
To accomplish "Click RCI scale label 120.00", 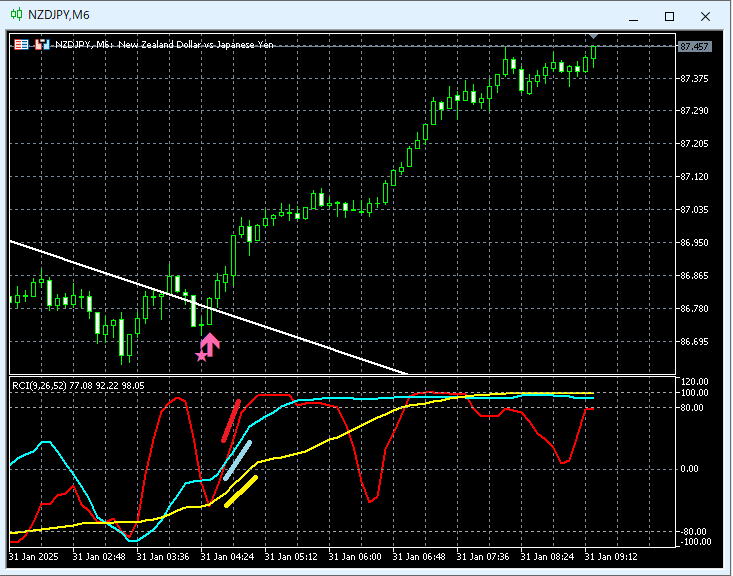I will 694,382.
